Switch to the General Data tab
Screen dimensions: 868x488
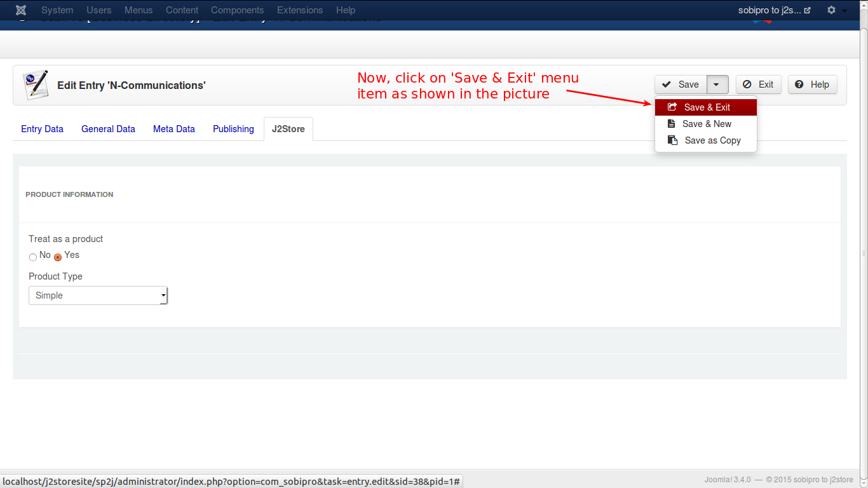tap(108, 129)
